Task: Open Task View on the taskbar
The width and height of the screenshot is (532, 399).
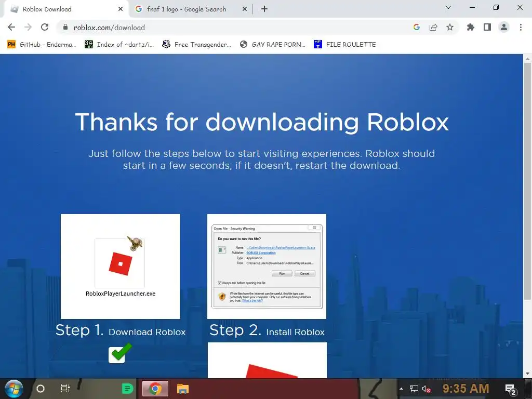Action: 65,389
